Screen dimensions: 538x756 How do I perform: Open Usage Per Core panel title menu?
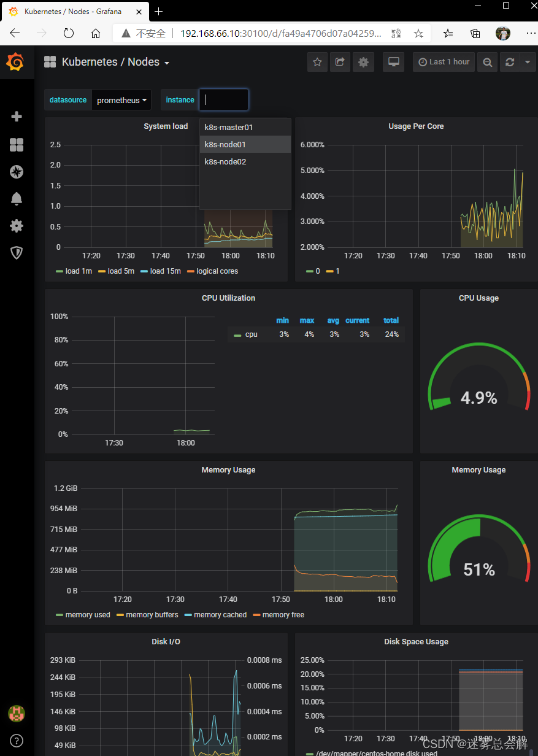(x=416, y=126)
